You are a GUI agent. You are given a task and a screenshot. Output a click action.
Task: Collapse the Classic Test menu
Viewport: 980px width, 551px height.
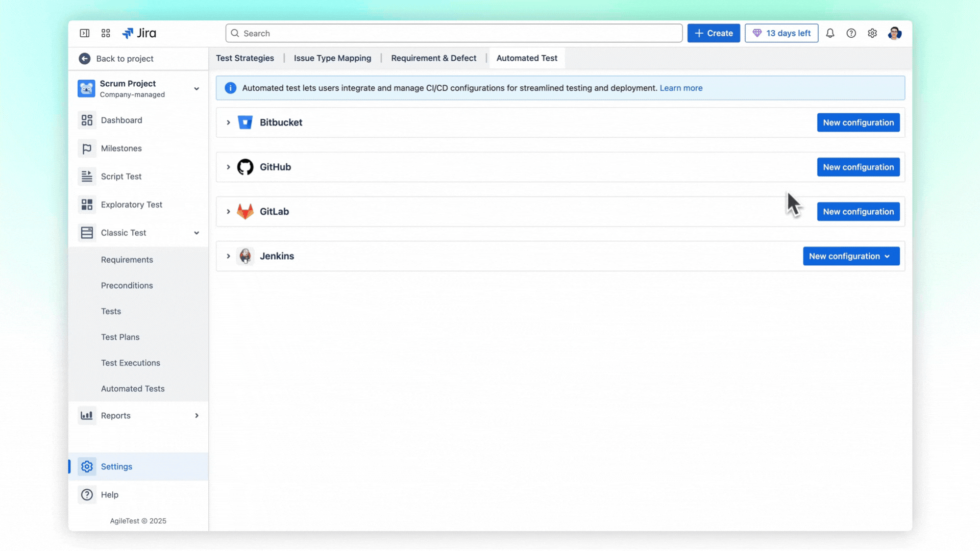pos(197,233)
